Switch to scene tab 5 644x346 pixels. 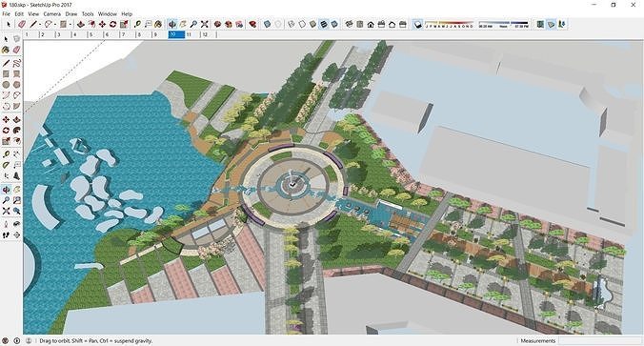click(x=95, y=35)
